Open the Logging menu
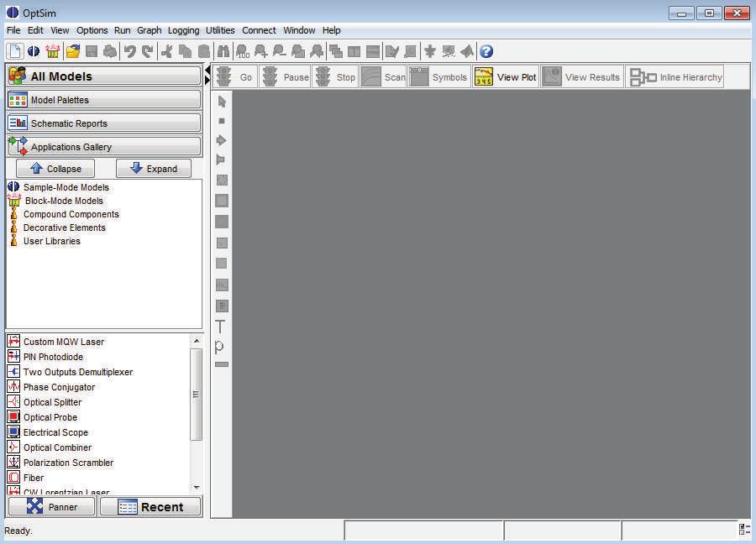 click(184, 30)
